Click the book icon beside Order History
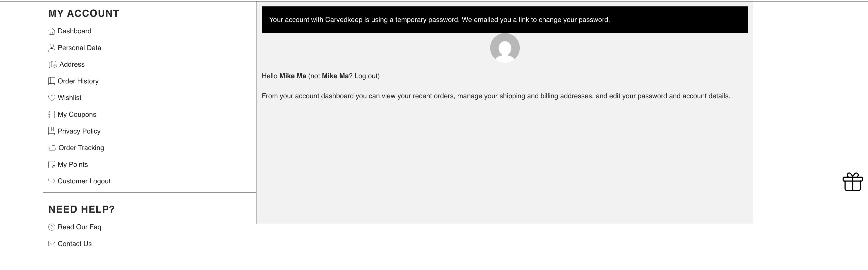 (x=52, y=81)
